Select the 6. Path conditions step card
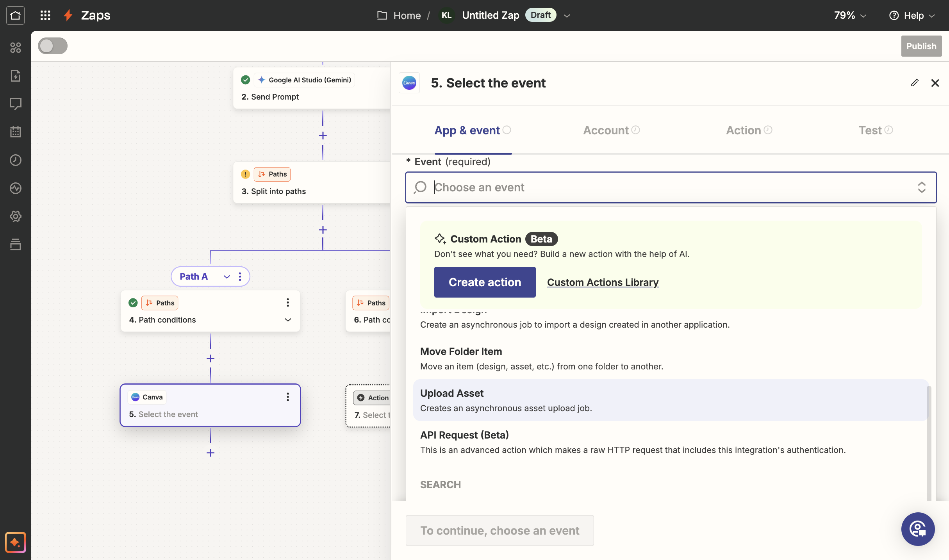The image size is (949, 560). tap(368, 311)
